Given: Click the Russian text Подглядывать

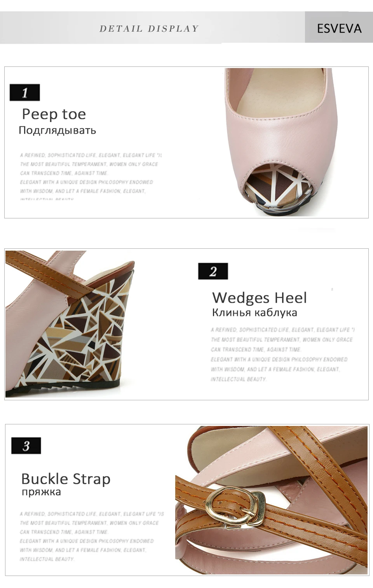Looking at the screenshot, I should pyautogui.click(x=57, y=130).
